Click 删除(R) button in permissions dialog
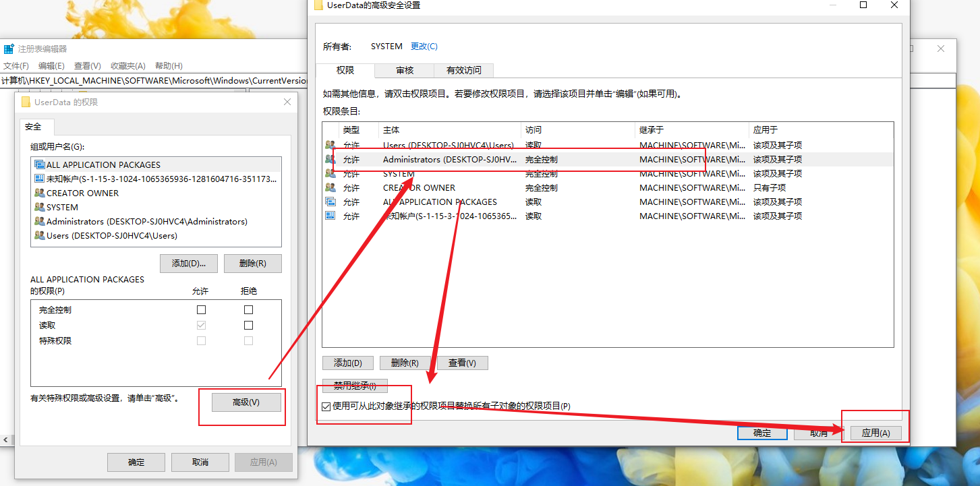980x486 pixels. click(253, 264)
